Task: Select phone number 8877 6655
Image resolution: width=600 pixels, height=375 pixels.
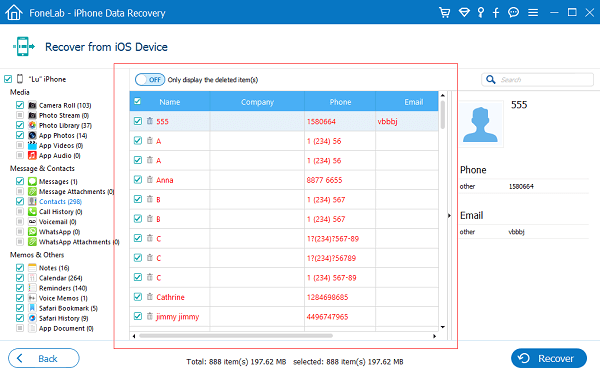Action: (x=324, y=180)
